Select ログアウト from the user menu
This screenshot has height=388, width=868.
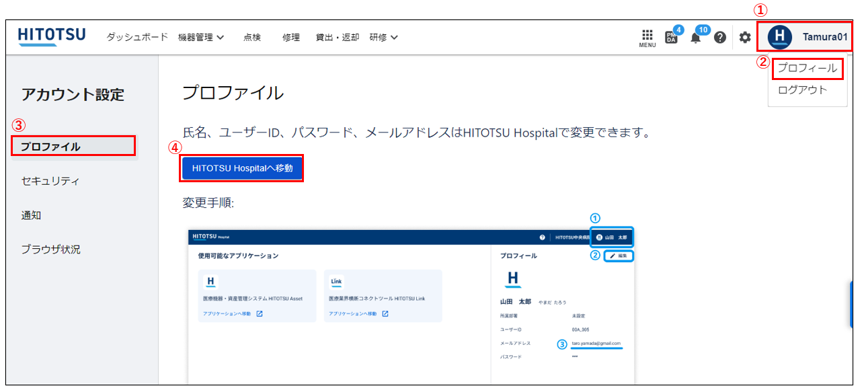802,89
